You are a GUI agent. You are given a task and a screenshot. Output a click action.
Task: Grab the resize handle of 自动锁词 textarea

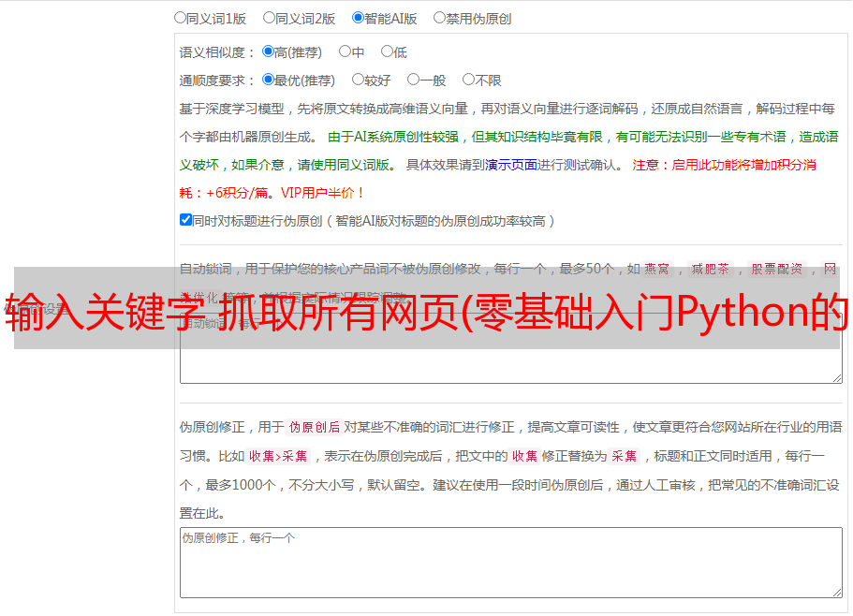pyautogui.click(x=837, y=378)
